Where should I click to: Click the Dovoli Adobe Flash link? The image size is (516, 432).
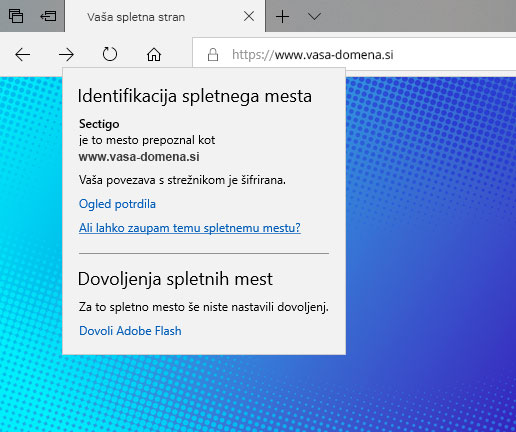pos(130,331)
